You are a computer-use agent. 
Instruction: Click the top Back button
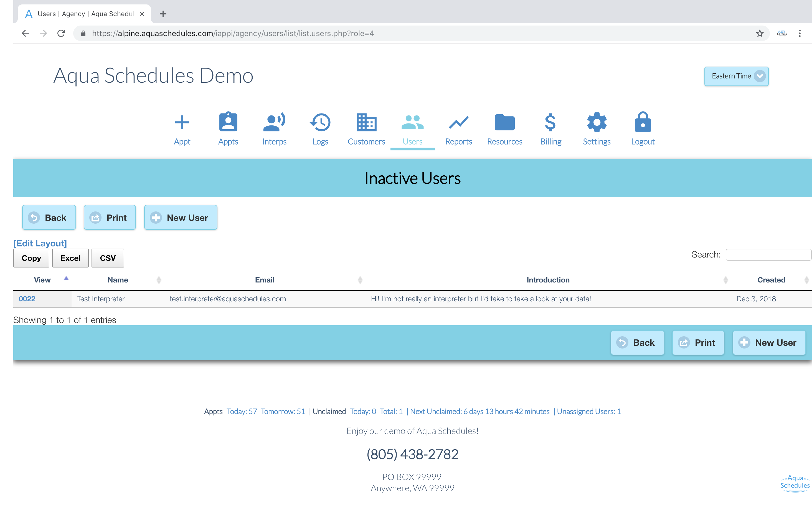pyautogui.click(x=49, y=217)
